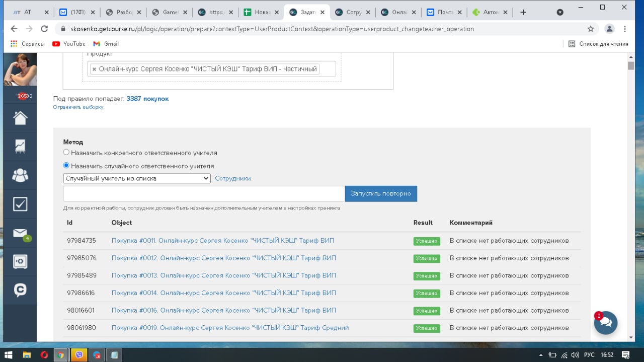Open the safe/finance icon in the sidebar

tap(20, 261)
